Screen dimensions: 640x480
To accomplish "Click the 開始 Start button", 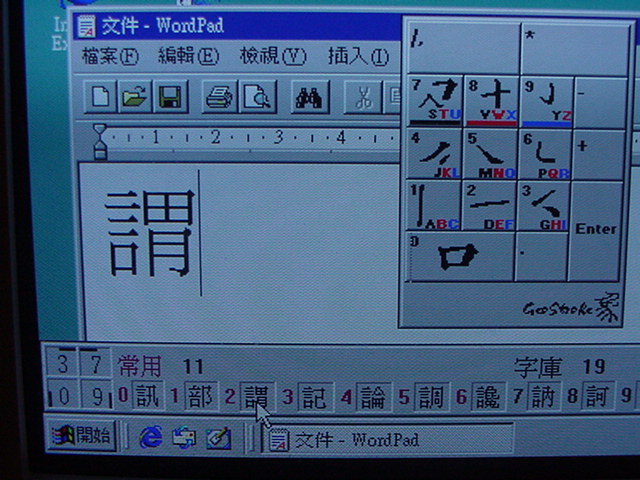I will coord(83,438).
